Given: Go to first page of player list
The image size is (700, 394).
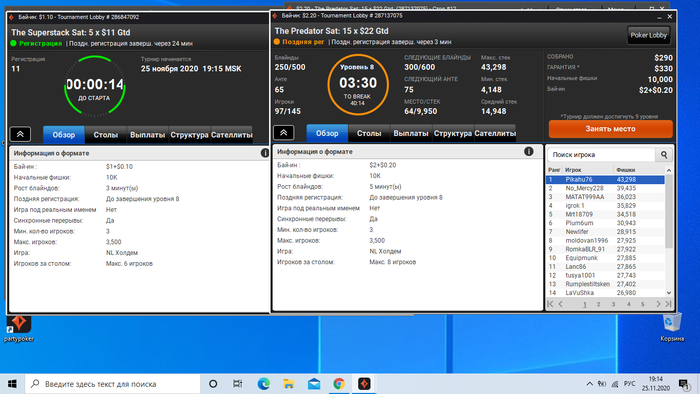Looking at the screenshot, I should 550,304.
